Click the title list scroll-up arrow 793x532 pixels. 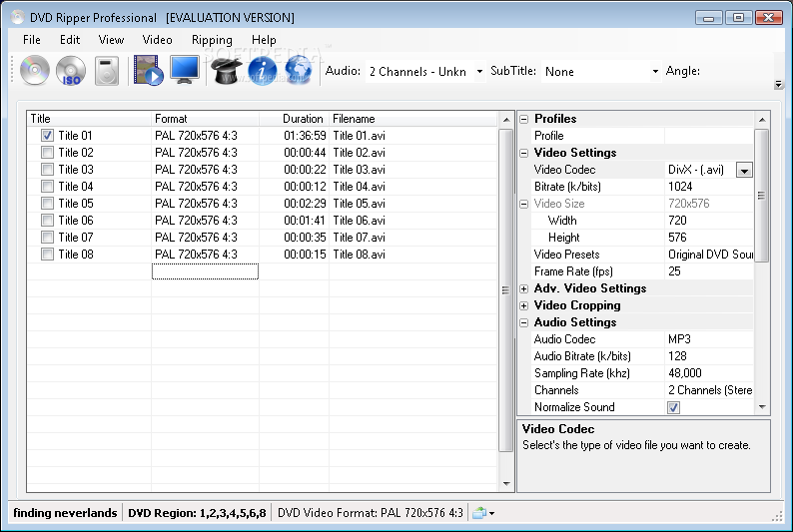(x=506, y=120)
